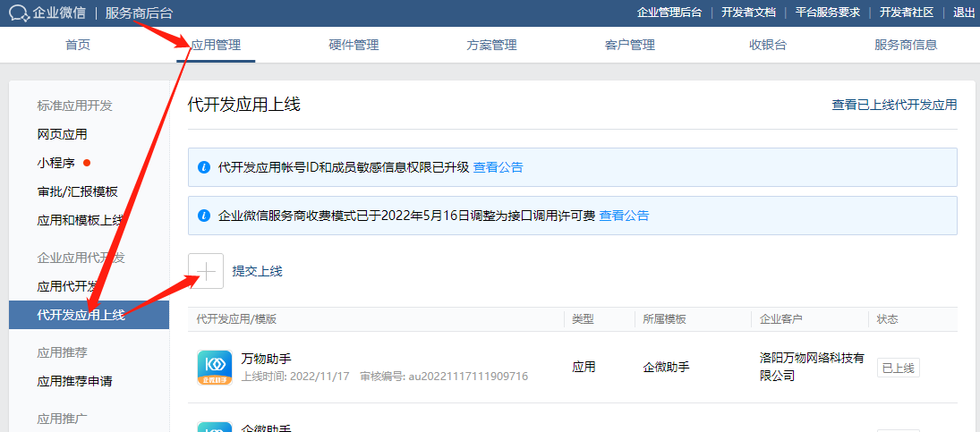The width and height of the screenshot is (980, 432).
Task: Click info icon beside 收费模式 notice
Action: [203, 216]
